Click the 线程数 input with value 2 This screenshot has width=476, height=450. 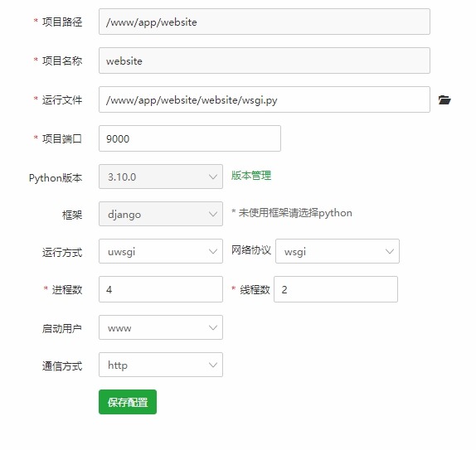[336, 289]
